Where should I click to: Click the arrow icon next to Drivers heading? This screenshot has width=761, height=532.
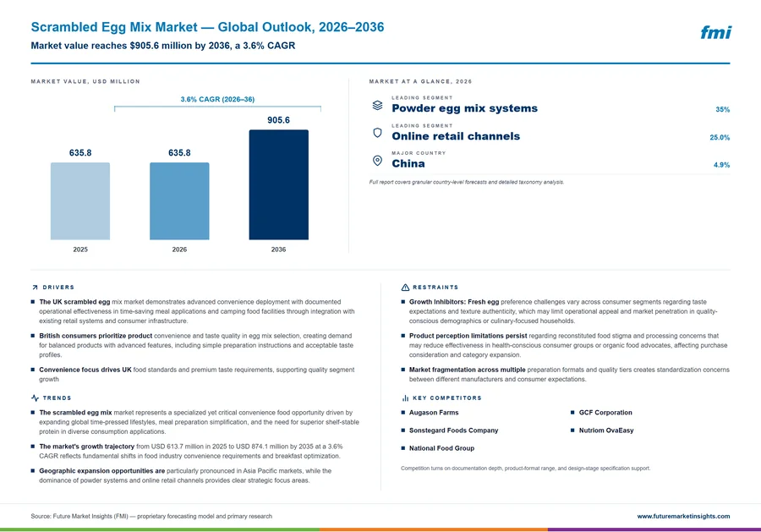[35, 288]
